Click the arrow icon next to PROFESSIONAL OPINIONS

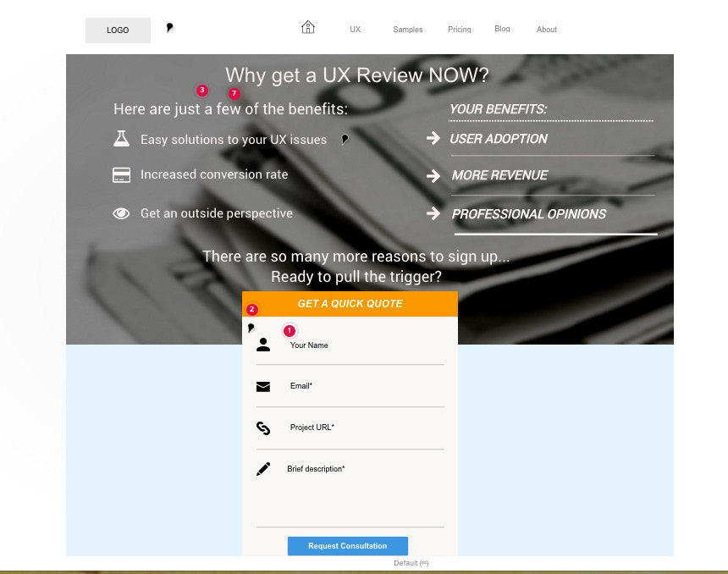pyautogui.click(x=433, y=213)
